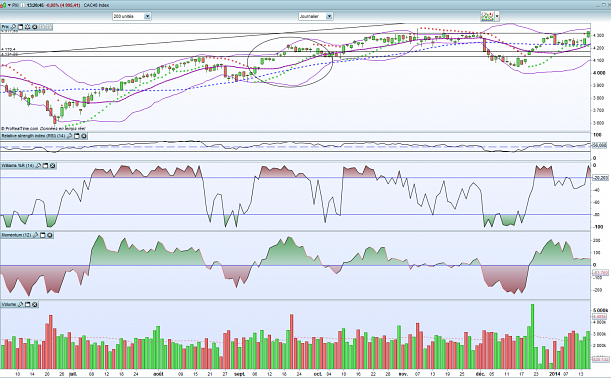
Task: Click the indicators chart icon button
Action: point(487,16)
